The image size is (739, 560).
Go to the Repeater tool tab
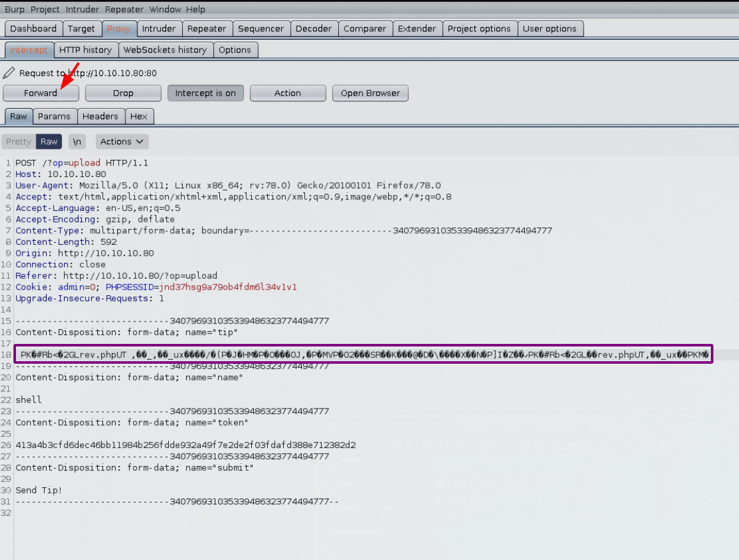[207, 29]
